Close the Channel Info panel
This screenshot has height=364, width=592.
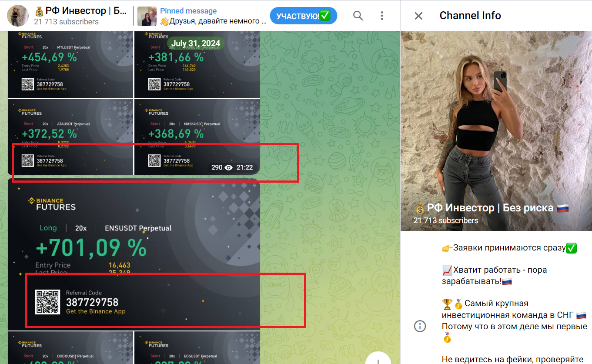418,16
